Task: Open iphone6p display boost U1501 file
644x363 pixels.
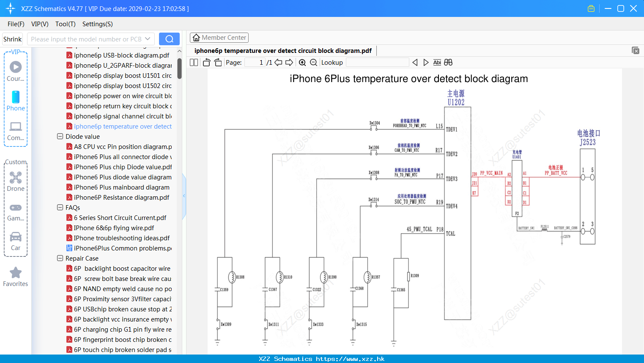Action: coord(119,76)
